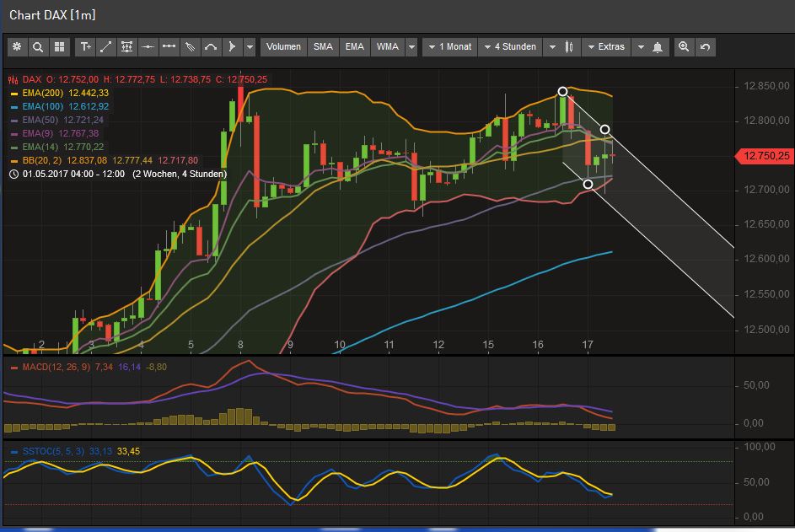Click the MACD(12, 26, 9) indicator label
795x532 pixels.
tap(56, 367)
